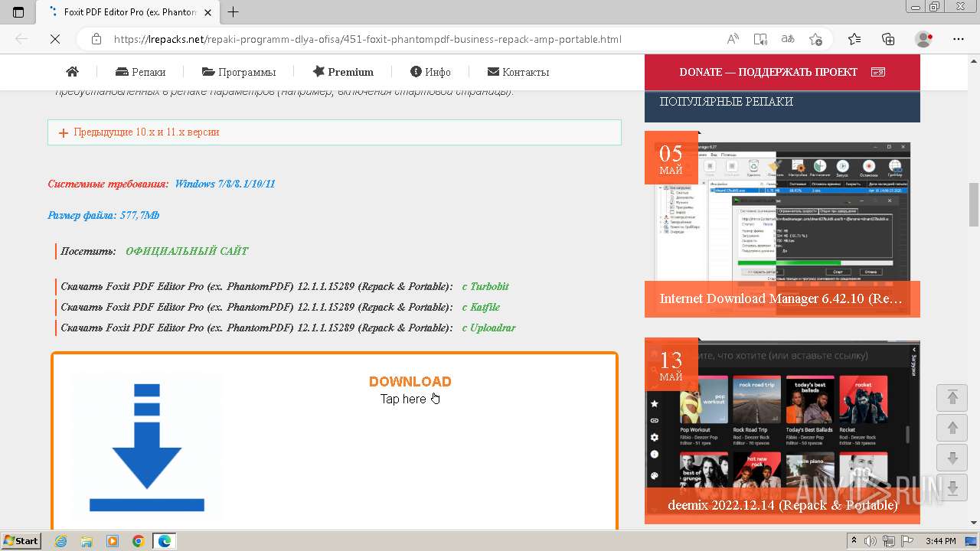Viewport: 980px width, 551px height.
Task: View site information lock icon
Action: click(x=96, y=39)
